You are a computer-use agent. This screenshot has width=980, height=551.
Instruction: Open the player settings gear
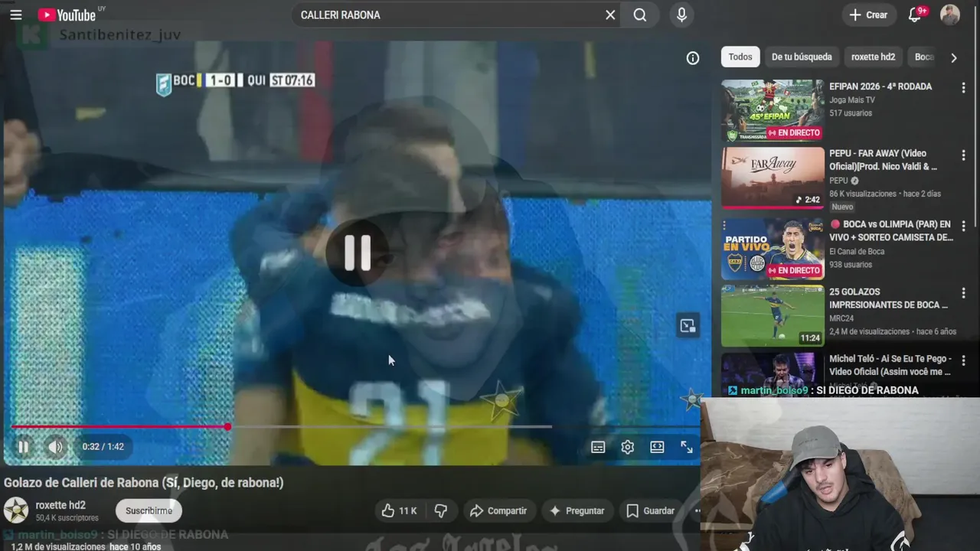point(628,447)
